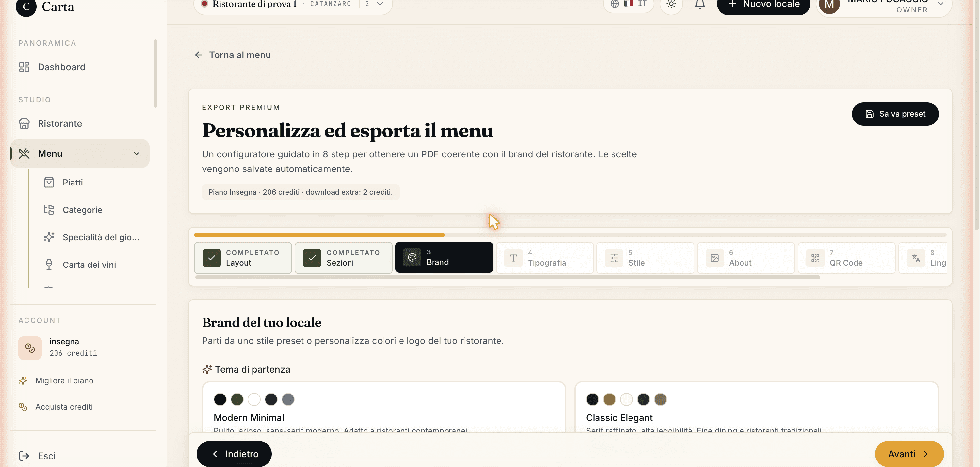Click the insegna credits coin icon
980x467 pixels.
pyautogui.click(x=30, y=348)
